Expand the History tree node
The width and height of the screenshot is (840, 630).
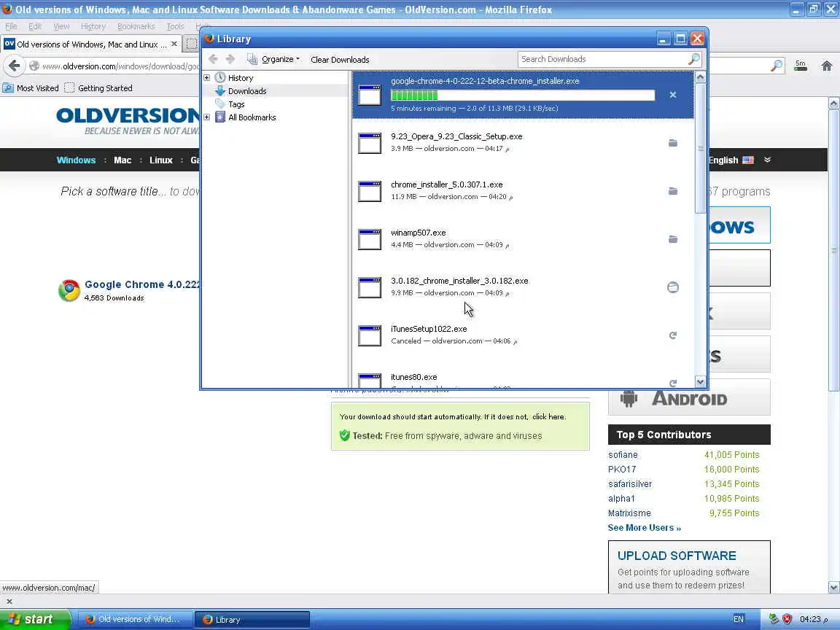click(x=207, y=78)
